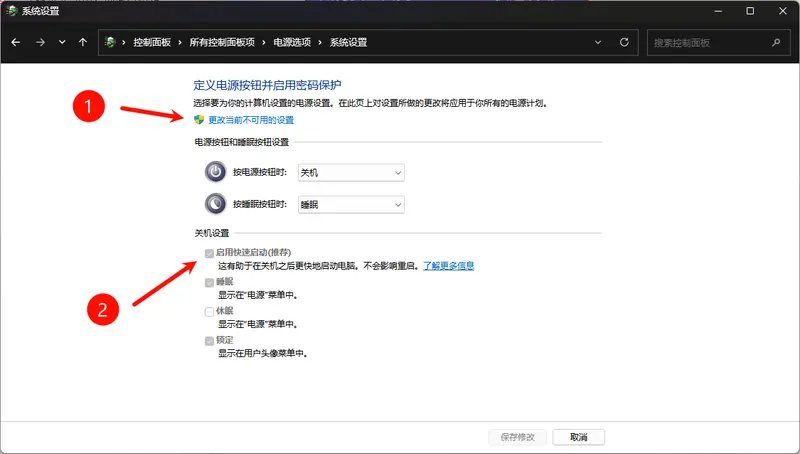Open the 按睡眠按钮时 dropdown
This screenshot has height=454, width=800.
pyautogui.click(x=351, y=205)
